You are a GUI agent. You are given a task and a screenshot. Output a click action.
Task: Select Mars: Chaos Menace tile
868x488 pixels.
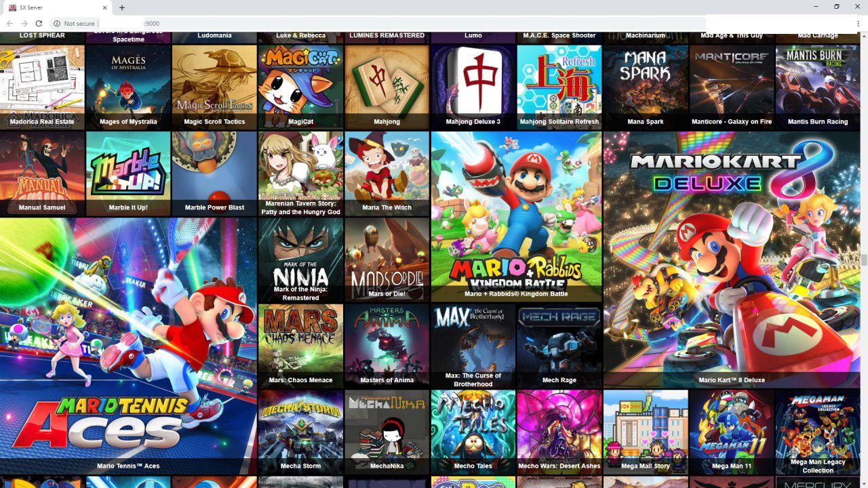click(x=300, y=346)
